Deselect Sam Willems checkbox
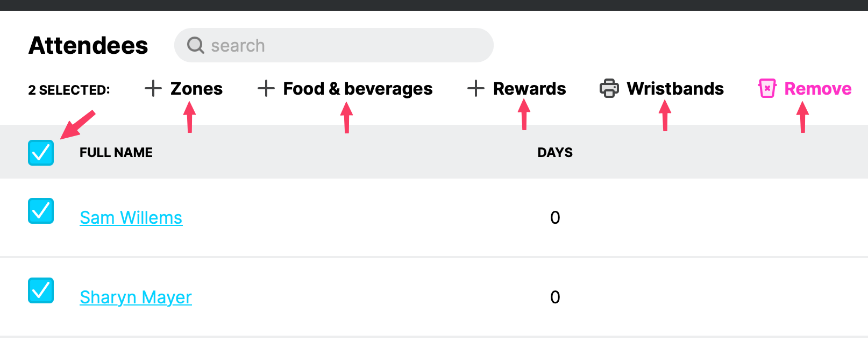The width and height of the screenshot is (868, 341). click(x=41, y=211)
